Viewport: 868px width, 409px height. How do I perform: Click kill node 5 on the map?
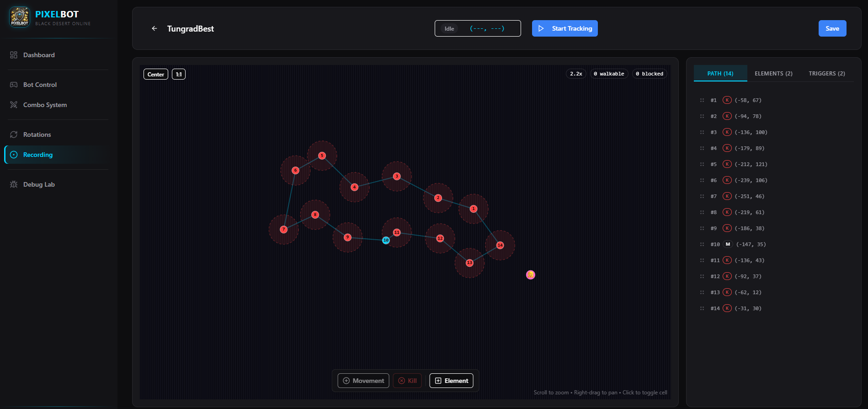point(322,156)
